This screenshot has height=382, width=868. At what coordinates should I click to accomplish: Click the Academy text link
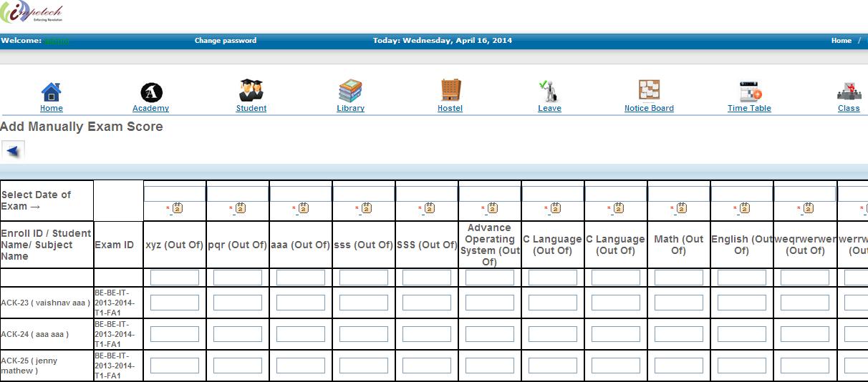[151, 109]
